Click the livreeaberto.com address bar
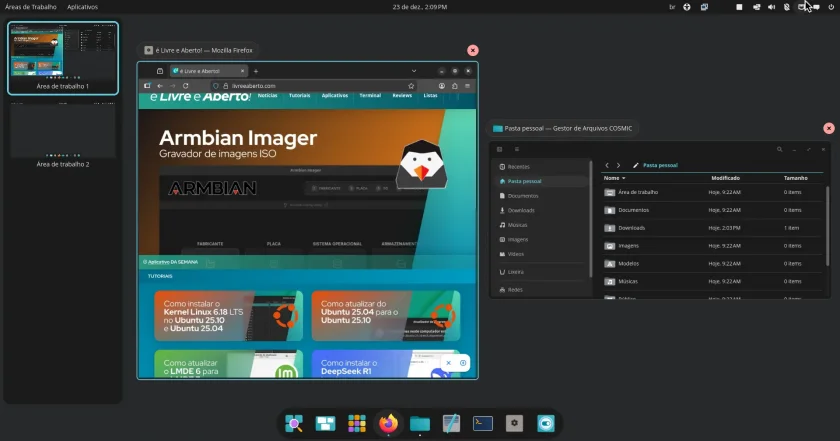 point(313,86)
